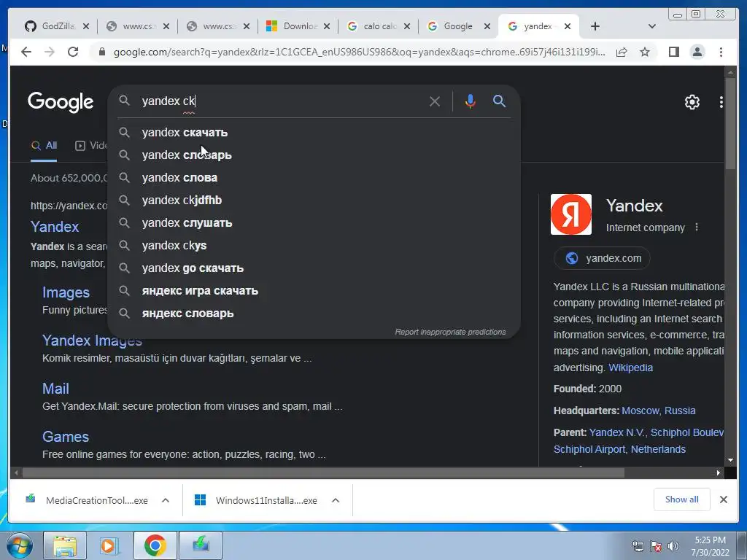Click the vertical page scrollbar thumb
This screenshot has width=747, height=560.
click(x=730, y=122)
